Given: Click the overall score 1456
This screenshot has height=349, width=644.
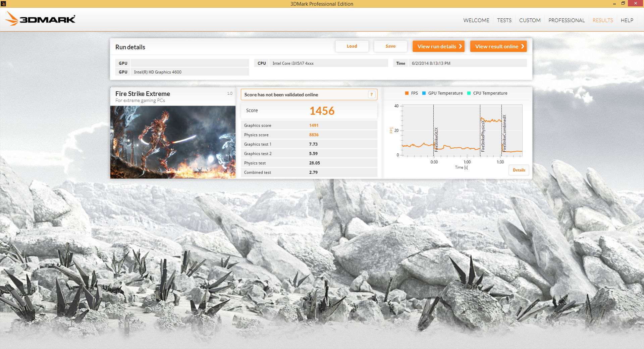Looking at the screenshot, I should [322, 111].
